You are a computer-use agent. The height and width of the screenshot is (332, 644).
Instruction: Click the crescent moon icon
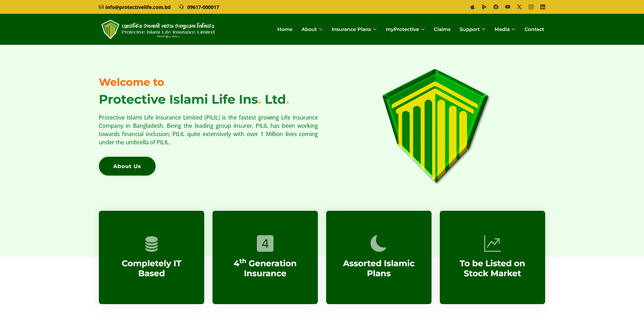378,243
